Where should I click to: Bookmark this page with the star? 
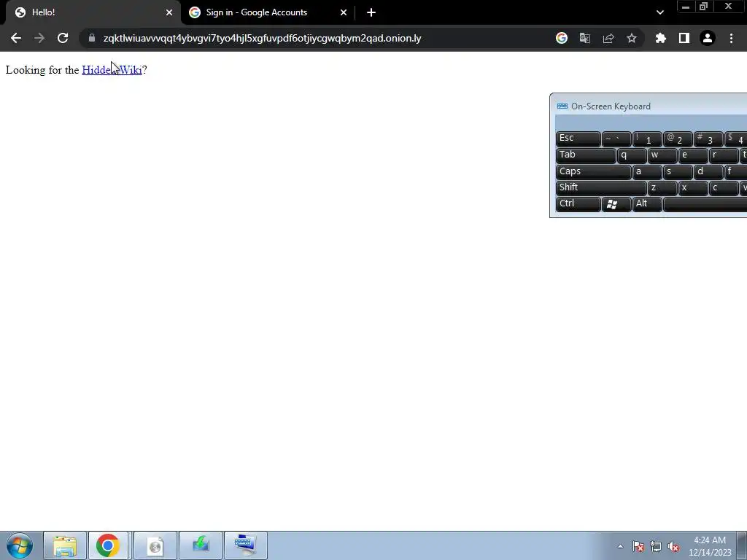click(632, 38)
